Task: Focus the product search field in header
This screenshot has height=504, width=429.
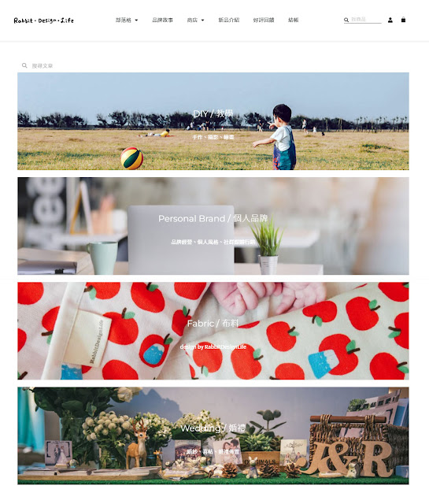Action: (x=366, y=20)
